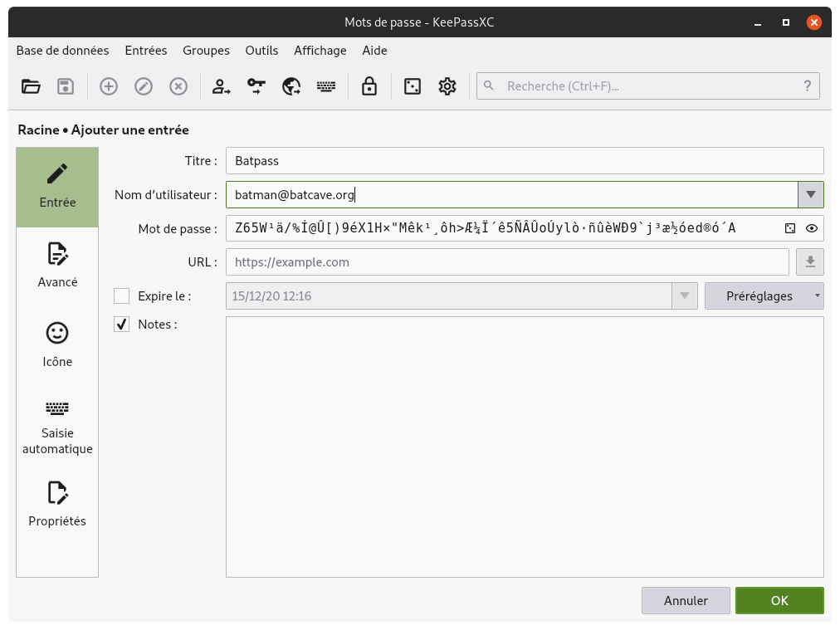Open Groupes menu
The width and height of the screenshot is (840, 630).
click(206, 51)
